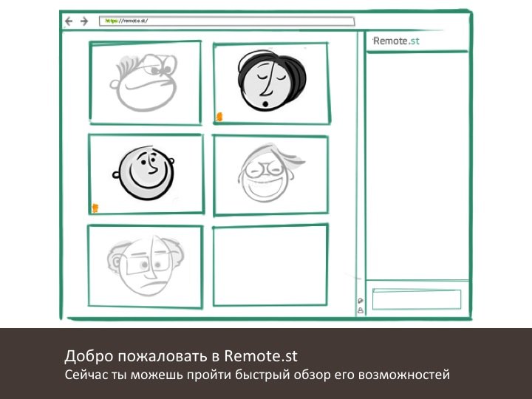Click the chat message input box
This screenshot has width=532, height=399.
click(416, 299)
